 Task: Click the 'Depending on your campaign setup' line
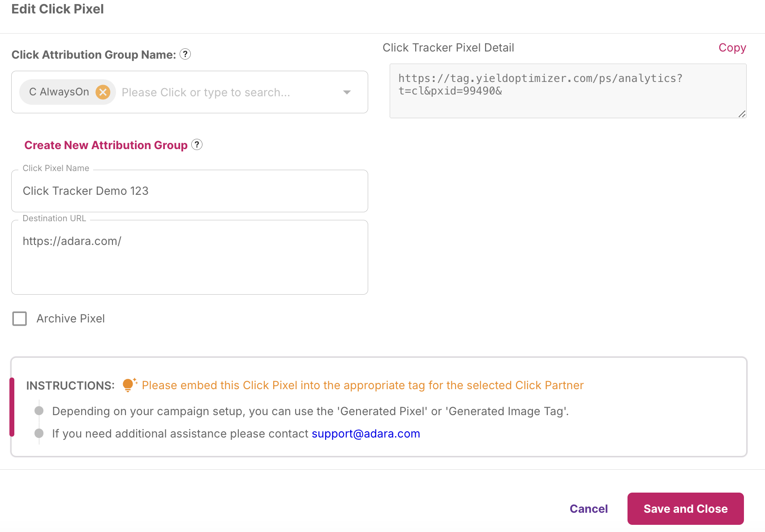pyautogui.click(x=310, y=411)
